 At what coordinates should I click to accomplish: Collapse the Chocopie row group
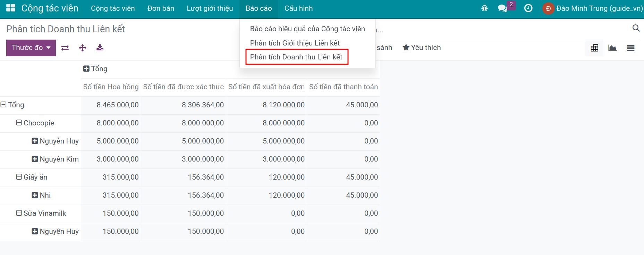(35, 123)
